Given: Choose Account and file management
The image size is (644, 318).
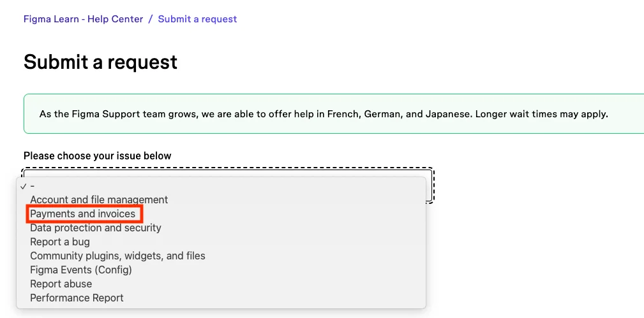Looking at the screenshot, I should tap(99, 199).
